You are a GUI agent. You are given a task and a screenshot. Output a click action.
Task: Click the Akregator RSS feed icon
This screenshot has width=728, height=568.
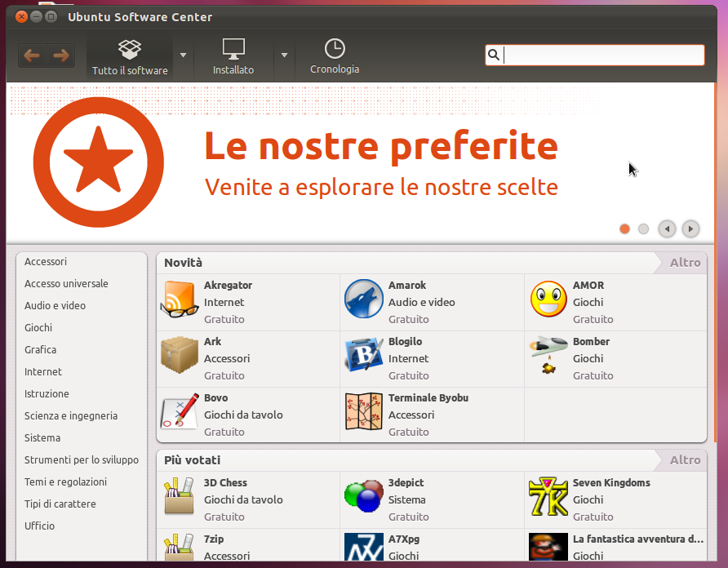(x=180, y=299)
